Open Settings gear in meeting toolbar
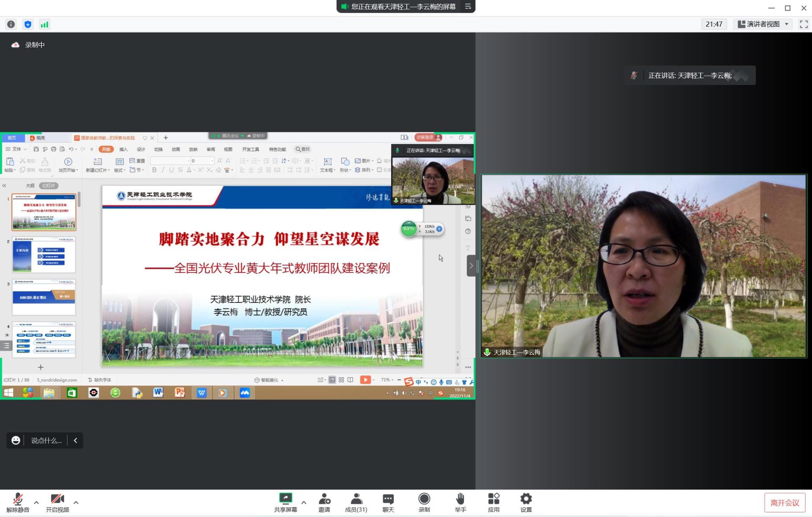This screenshot has height=517, width=812. tap(526, 499)
